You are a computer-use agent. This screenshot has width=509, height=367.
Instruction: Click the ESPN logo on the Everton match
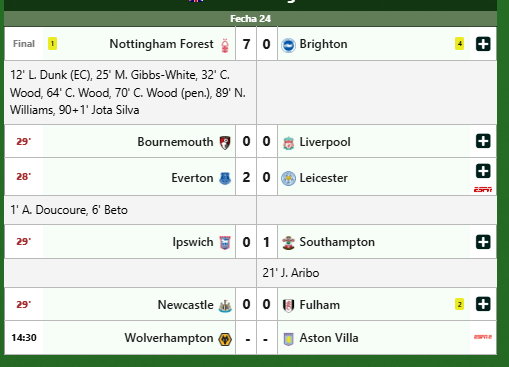[483, 190]
